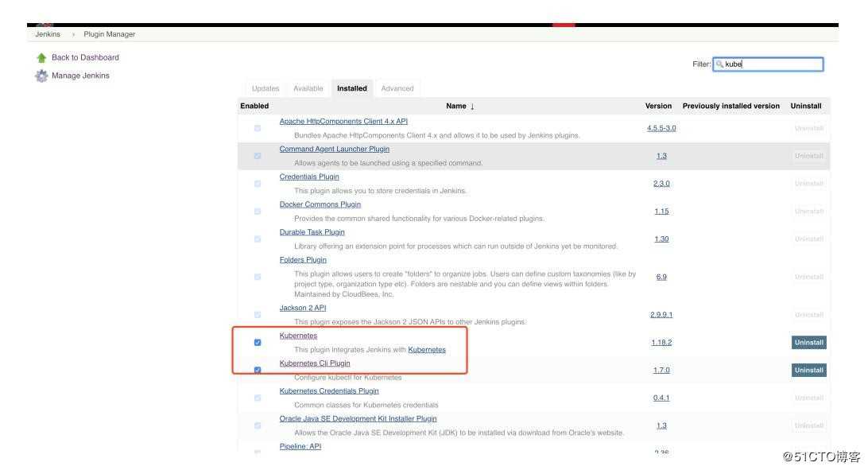Image resolution: width=868 pixels, height=470 pixels.
Task: Click Plugin Manager in the breadcrumb
Action: pyautogui.click(x=109, y=34)
